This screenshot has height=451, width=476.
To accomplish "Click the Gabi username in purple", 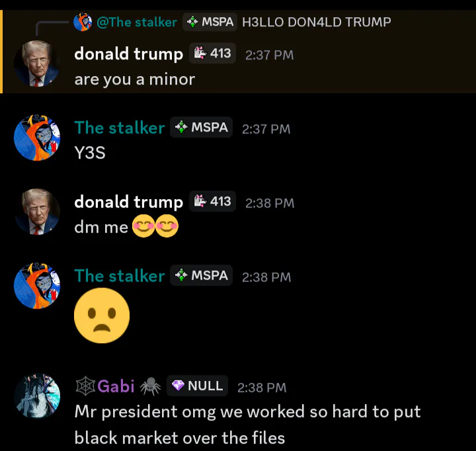I will 116,386.
